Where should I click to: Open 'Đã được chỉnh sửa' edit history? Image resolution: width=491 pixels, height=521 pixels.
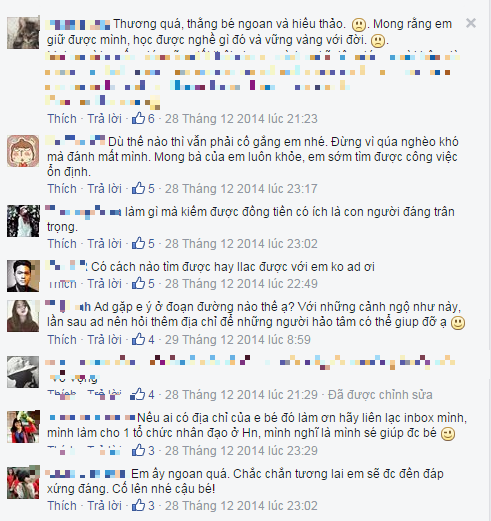[x=380, y=395]
